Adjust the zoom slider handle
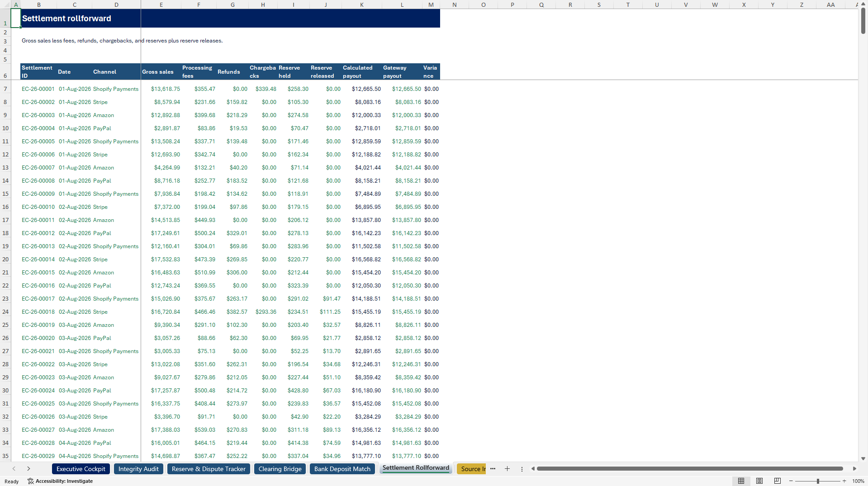The height and width of the screenshot is (486, 868). 818,481
